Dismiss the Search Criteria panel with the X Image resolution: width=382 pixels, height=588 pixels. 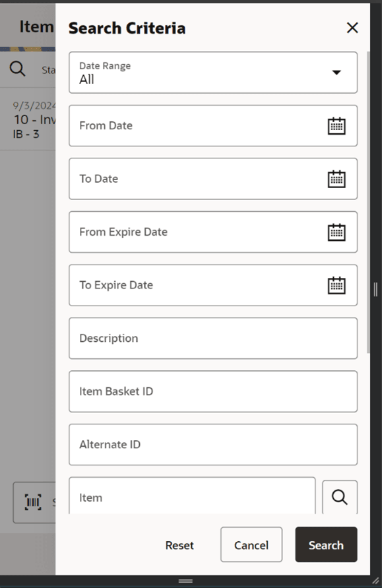pyautogui.click(x=352, y=28)
